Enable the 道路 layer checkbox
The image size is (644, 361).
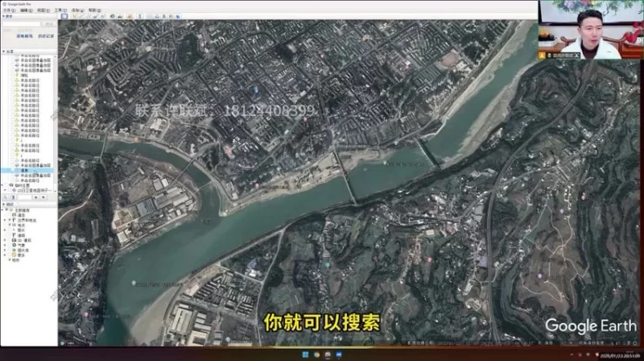click(x=10, y=235)
